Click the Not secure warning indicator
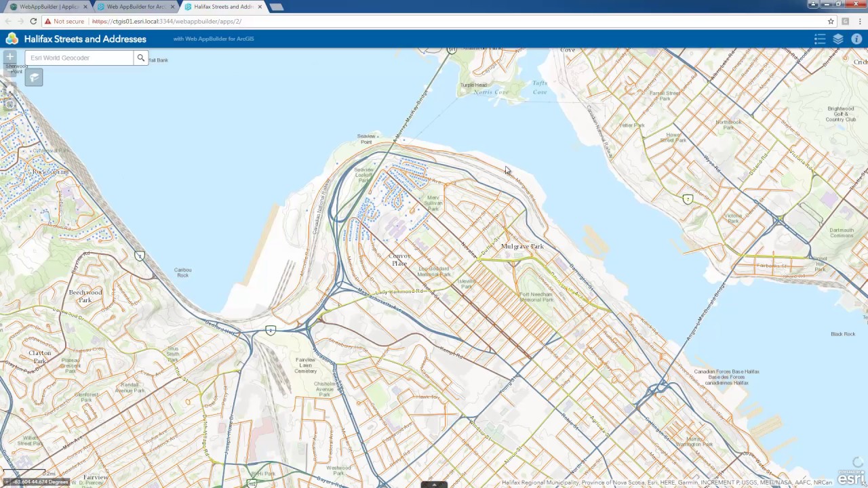Screen dimensions: 868x488 [x=65, y=21]
